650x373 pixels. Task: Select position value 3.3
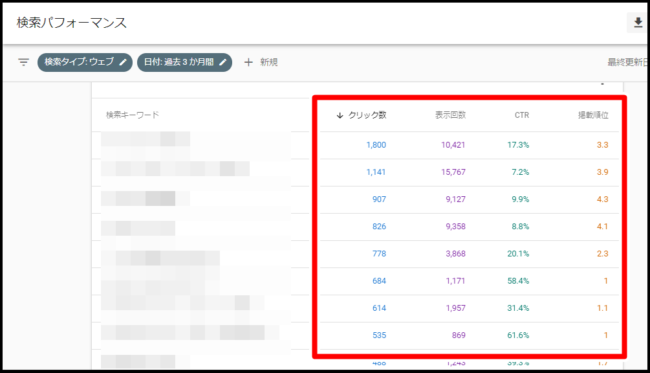click(602, 145)
